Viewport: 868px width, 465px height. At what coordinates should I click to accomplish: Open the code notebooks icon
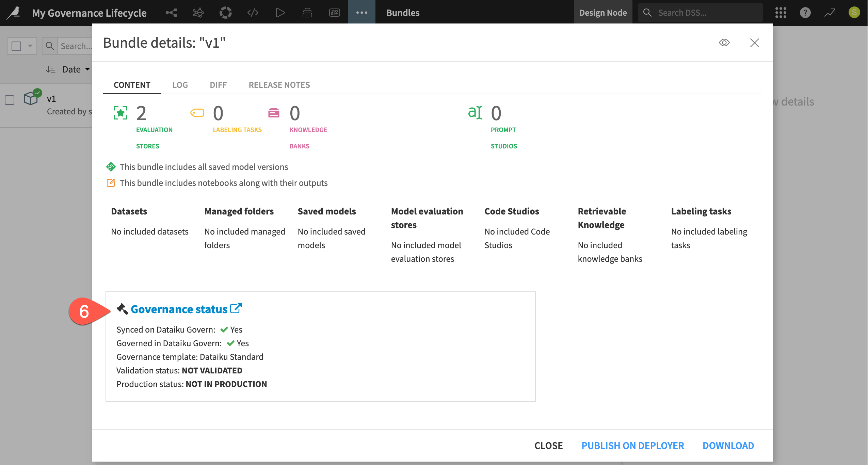[x=253, y=13]
